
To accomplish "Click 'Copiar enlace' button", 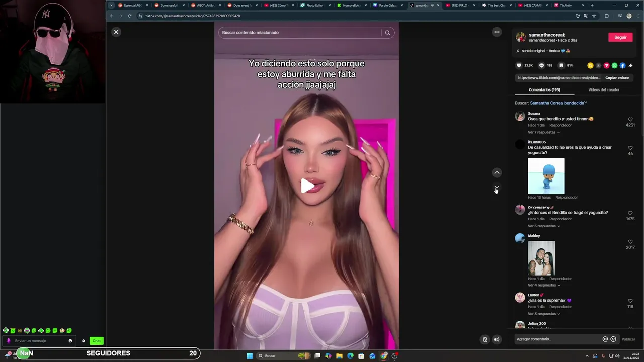I will (x=617, y=78).
